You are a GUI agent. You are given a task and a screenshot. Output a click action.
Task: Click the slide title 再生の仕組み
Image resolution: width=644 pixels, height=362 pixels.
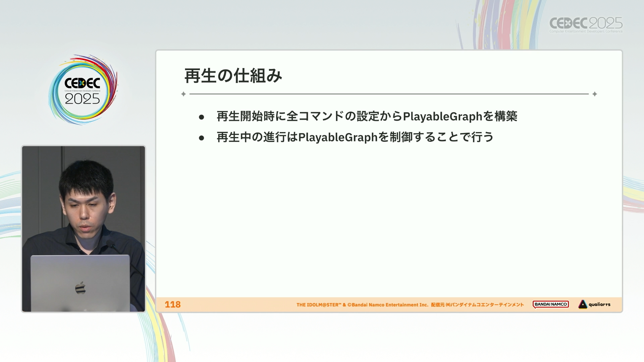(x=233, y=76)
